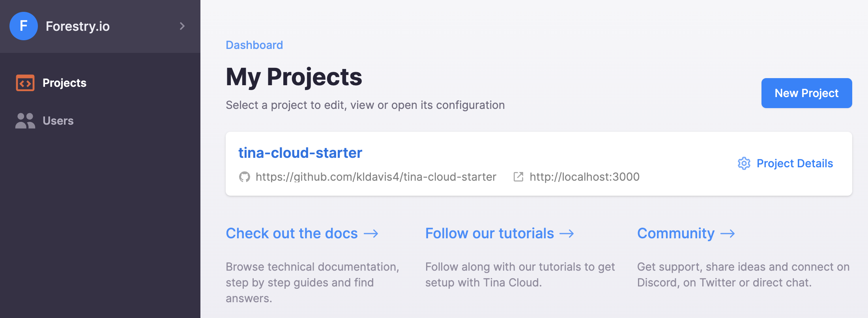Click the New Project button
Image resolution: width=868 pixels, height=318 pixels.
[x=806, y=93]
